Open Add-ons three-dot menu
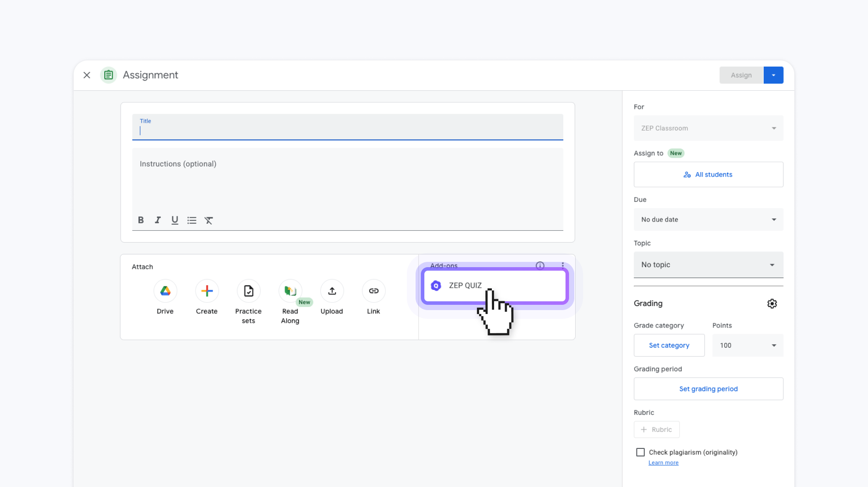The image size is (868, 487). (562, 265)
